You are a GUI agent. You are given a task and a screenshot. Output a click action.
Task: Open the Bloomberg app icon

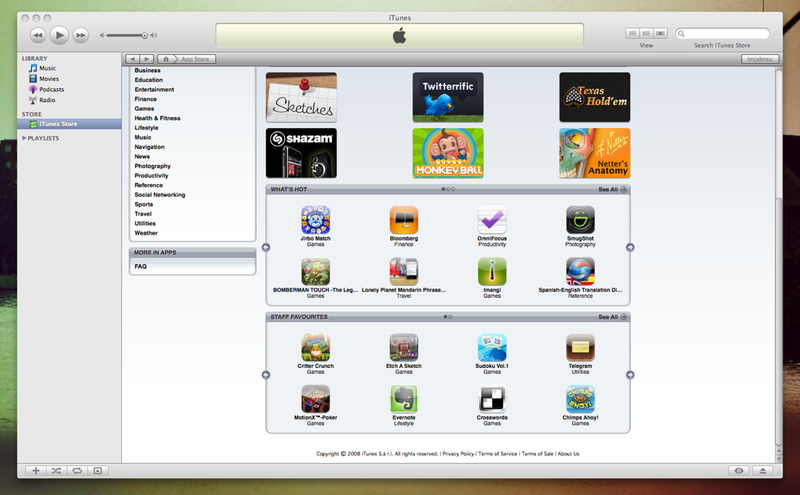click(x=404, y=220)
